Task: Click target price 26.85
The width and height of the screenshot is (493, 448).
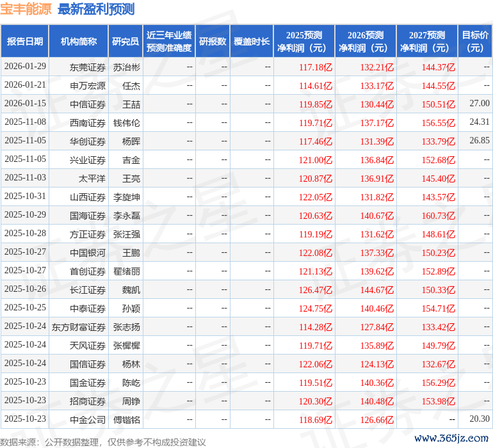Action: click(x=480, y=140)
